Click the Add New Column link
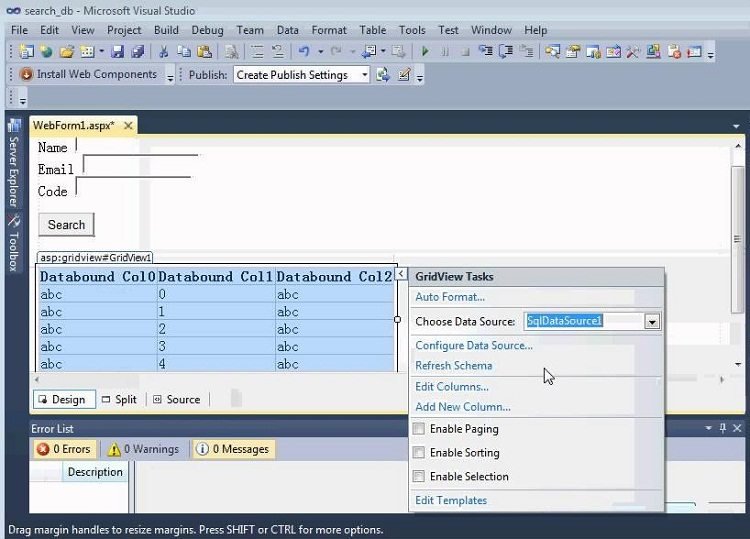The height and width of the screenshot is (539, 750). pos(463,407)
